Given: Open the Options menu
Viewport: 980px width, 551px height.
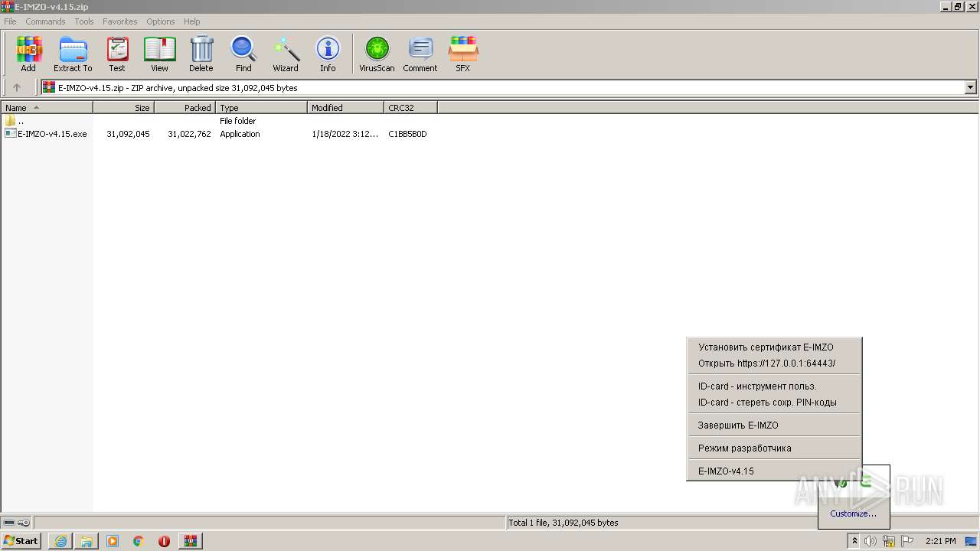Looking at the screenshot, I should coord(161,21).
